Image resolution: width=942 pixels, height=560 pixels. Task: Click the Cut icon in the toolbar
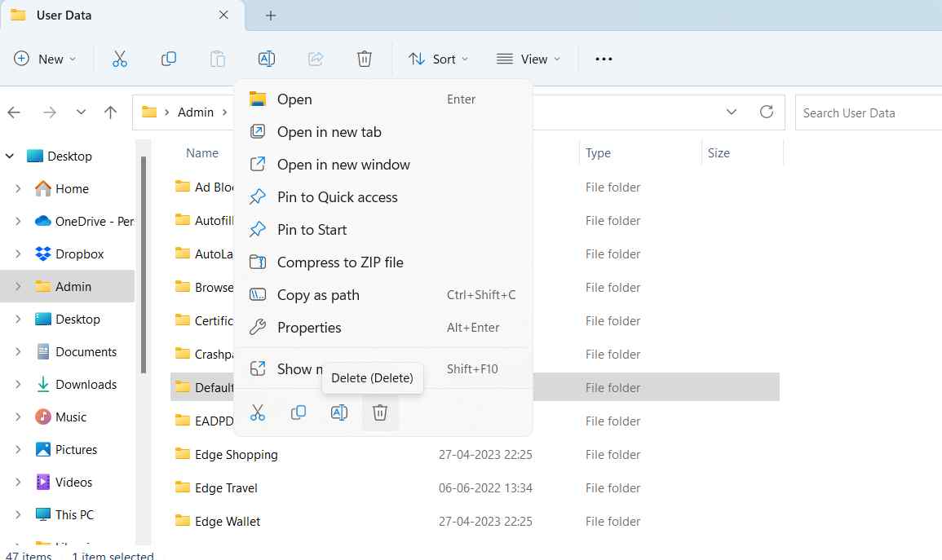tap(120, 58)
